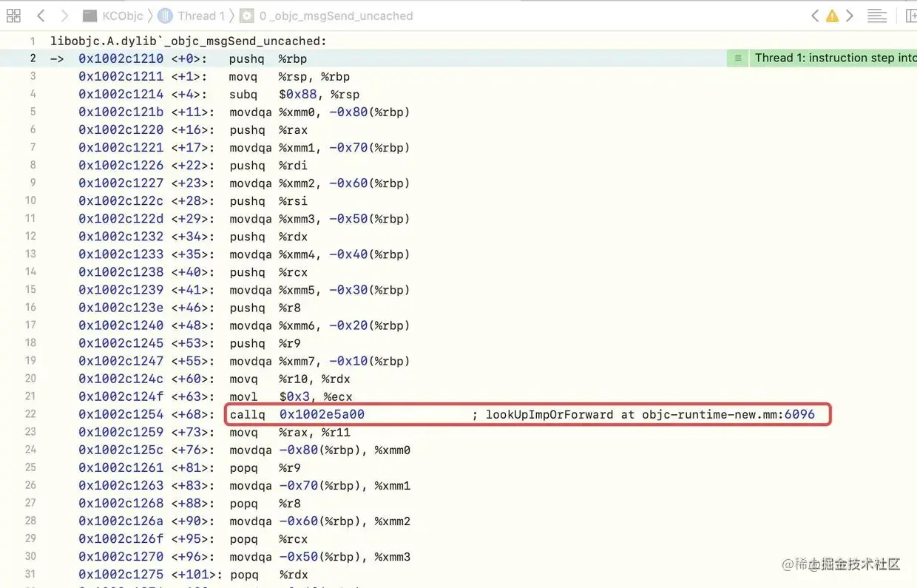Go back in editor history
Screen dimensions: 917x588
[41, 16]
